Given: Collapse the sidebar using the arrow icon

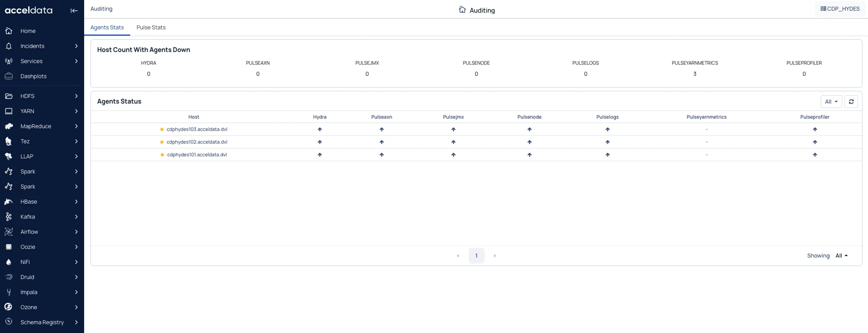Looking at the screenshot, I should pyautogui.click(x=74, y=10).
